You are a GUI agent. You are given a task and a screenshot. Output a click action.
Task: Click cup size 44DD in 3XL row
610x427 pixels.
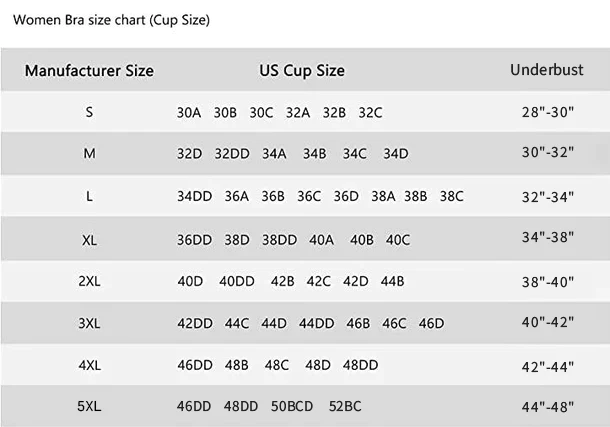coord(316,323)
